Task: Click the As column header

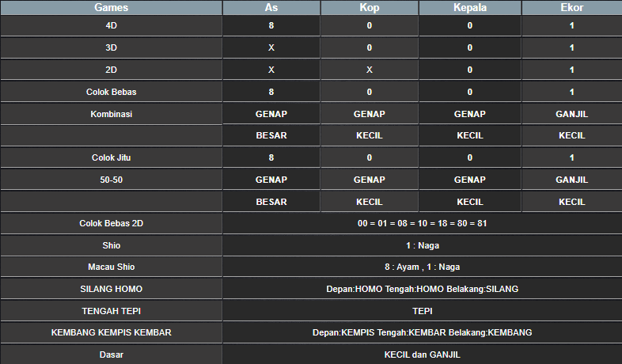Action: coord(271,8)
